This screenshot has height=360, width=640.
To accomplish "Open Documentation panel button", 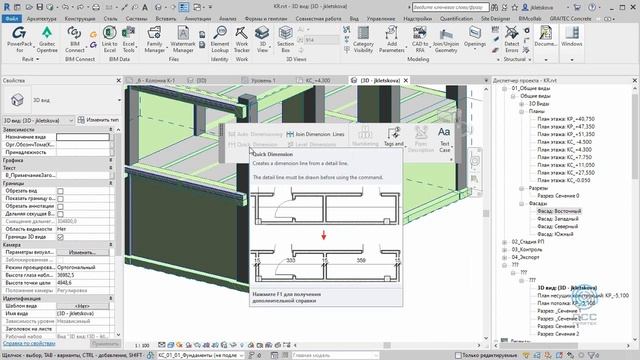I will click(x=545, y=37).
